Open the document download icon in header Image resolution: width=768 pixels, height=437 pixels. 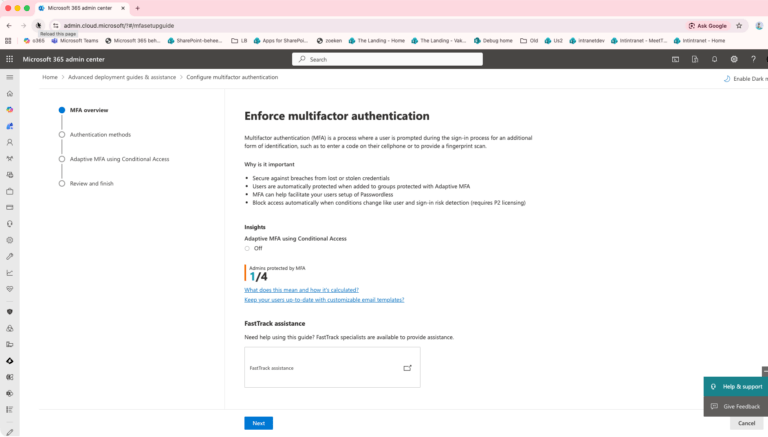tap(695, 59)
